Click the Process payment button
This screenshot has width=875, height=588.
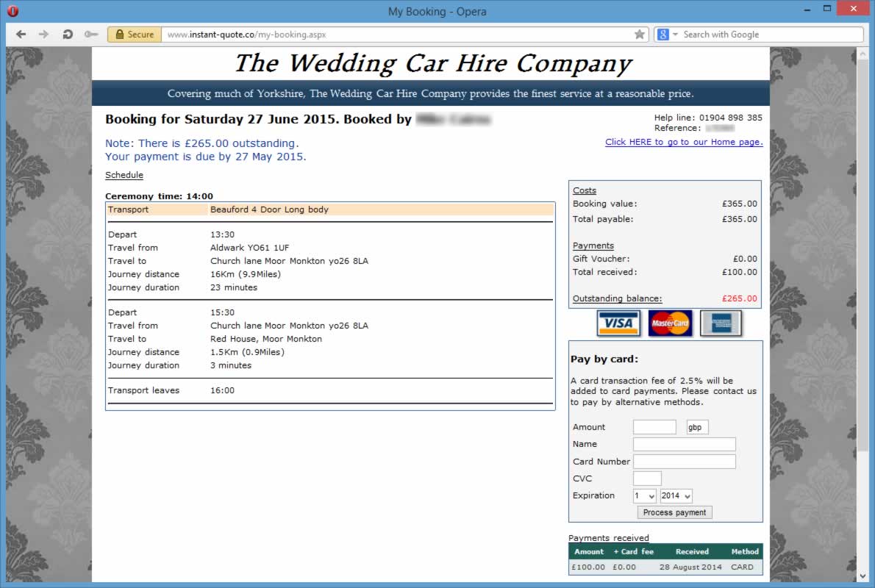(x=674, y=512)
